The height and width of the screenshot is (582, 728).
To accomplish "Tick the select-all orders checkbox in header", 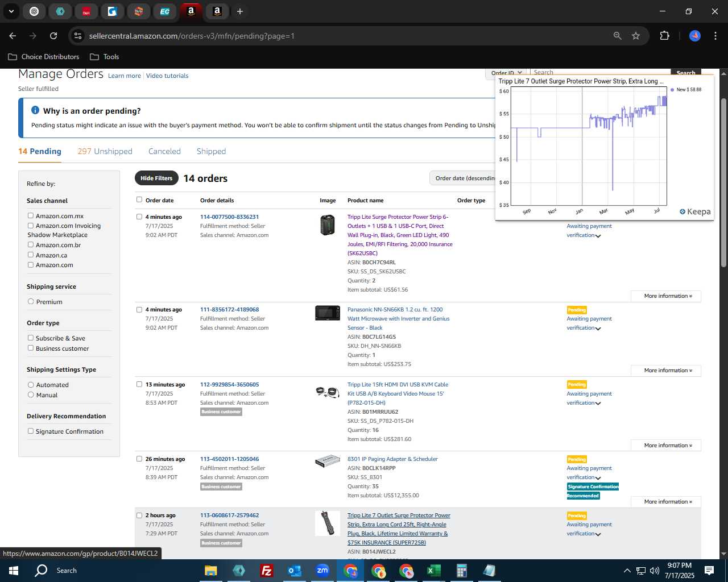I will (x=139, y=199).
